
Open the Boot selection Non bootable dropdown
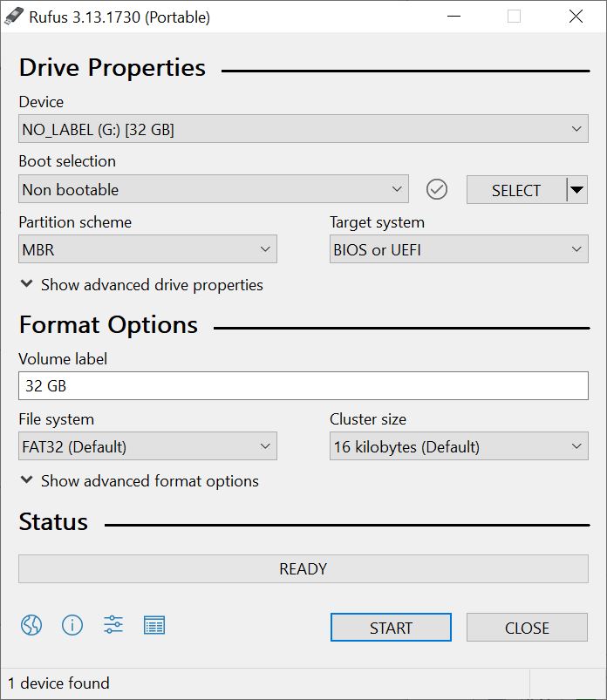(x=214, y=189)
